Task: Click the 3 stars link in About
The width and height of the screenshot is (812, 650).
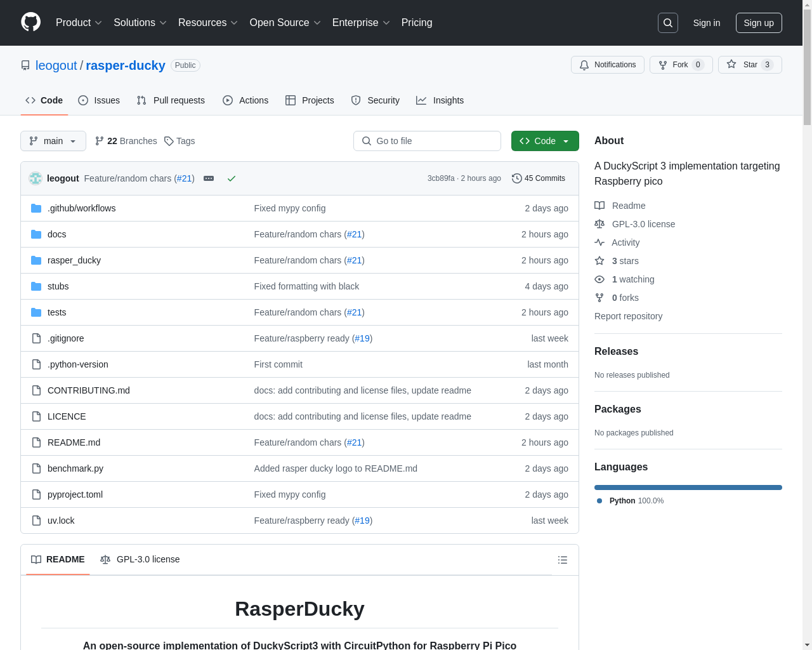Action: 625,261
